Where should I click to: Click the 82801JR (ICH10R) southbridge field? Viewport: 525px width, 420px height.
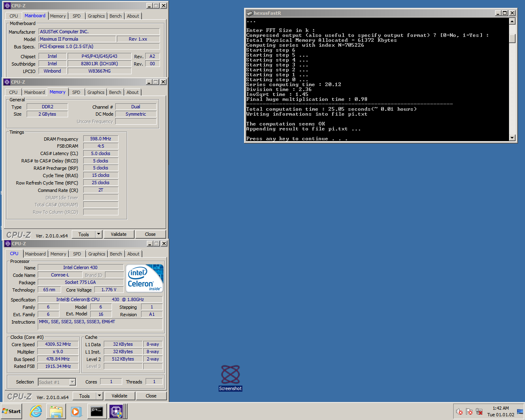click(x=99, y=64)
